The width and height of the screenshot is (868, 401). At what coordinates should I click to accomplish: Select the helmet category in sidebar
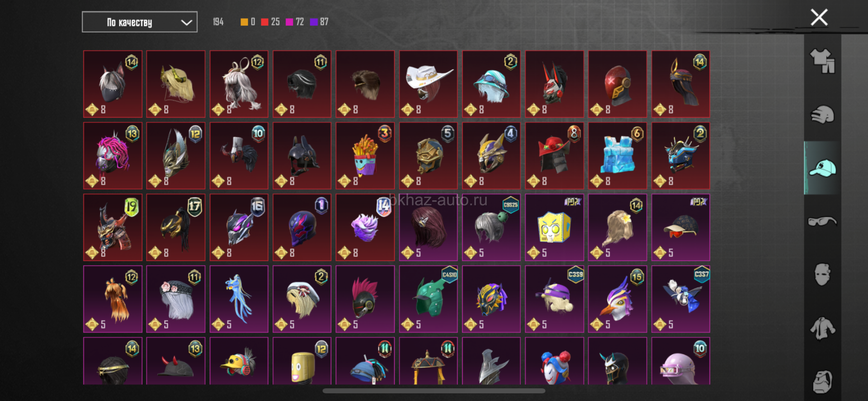click(x=822, y=114)
